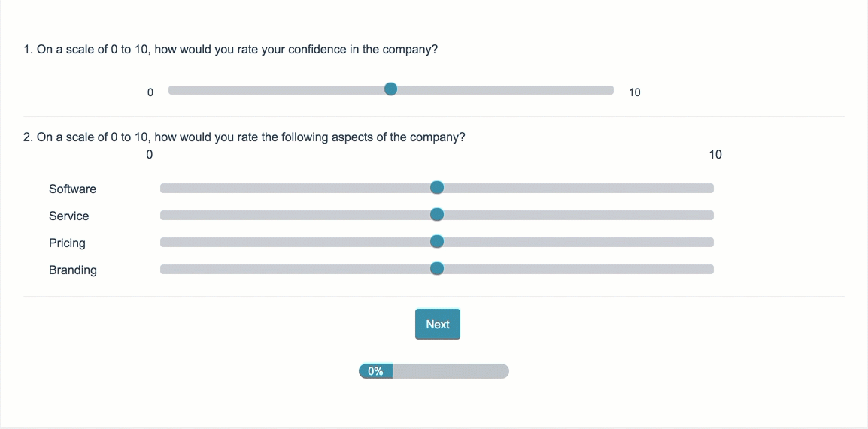The image size is (868, 429).
Task: Click the Software row label
Action: tap(73, 189)
